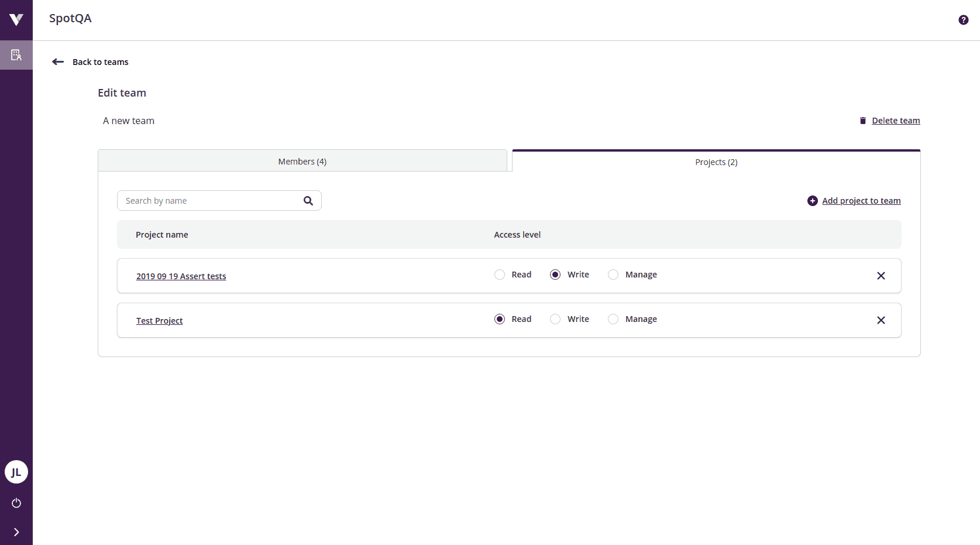Set Read access on 2019 09 19 Assert tests

pyautogui.click(x=499, y=275)
